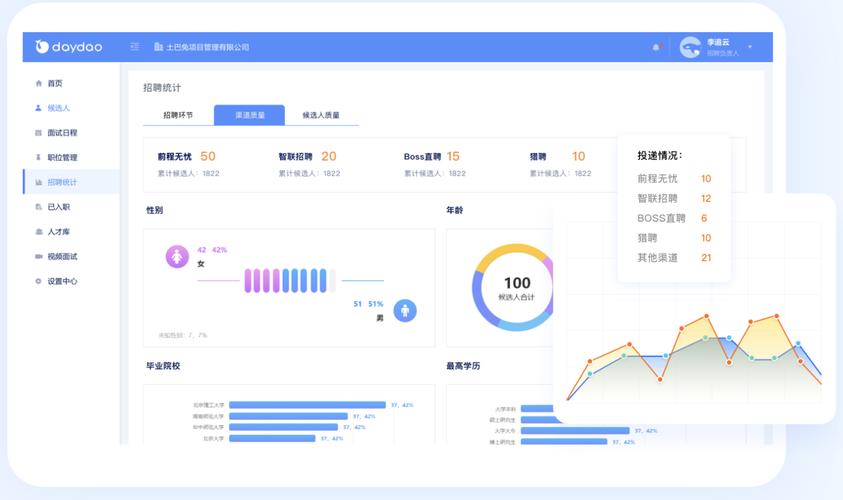Click the 性别 section heading
Image resolution: width=843 pixels, height=500 pixels.
coord(155,210)
